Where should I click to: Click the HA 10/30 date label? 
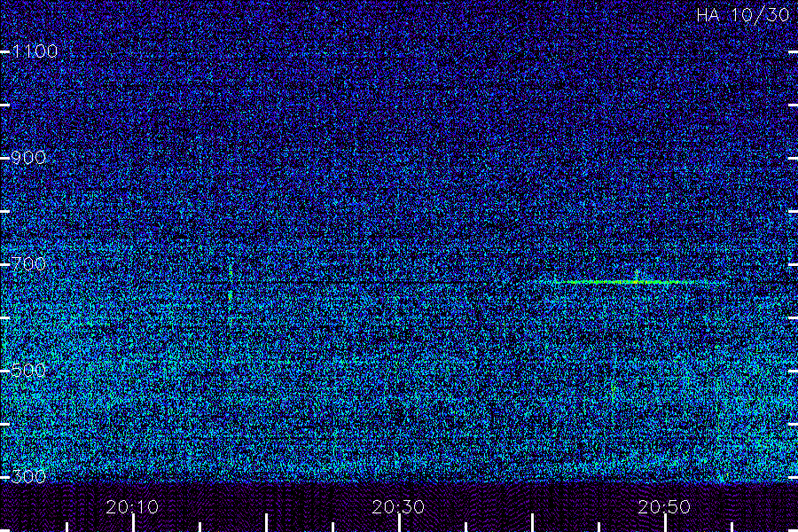pos(743,15)
